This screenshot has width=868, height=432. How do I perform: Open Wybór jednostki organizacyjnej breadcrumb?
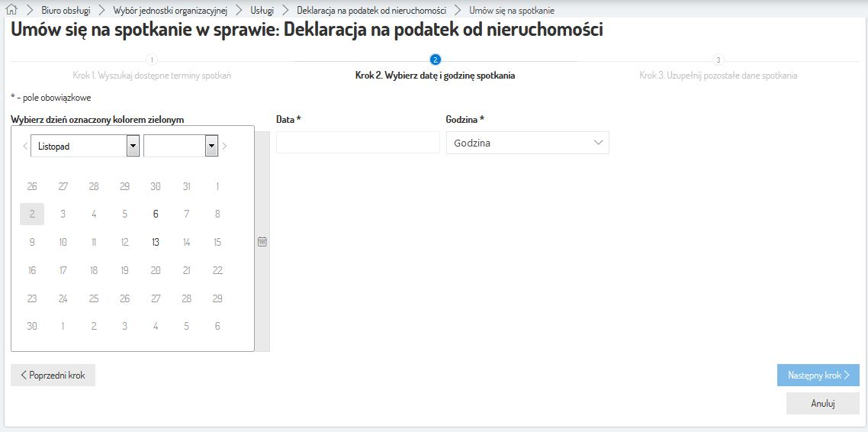pyautogui.click(x=170, y=11)
